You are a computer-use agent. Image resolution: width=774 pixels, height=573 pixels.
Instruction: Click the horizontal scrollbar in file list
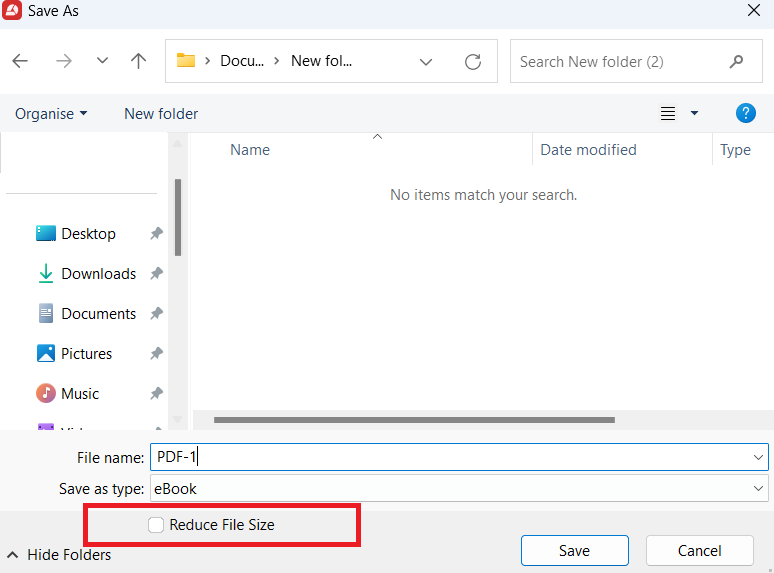point(414,420)
